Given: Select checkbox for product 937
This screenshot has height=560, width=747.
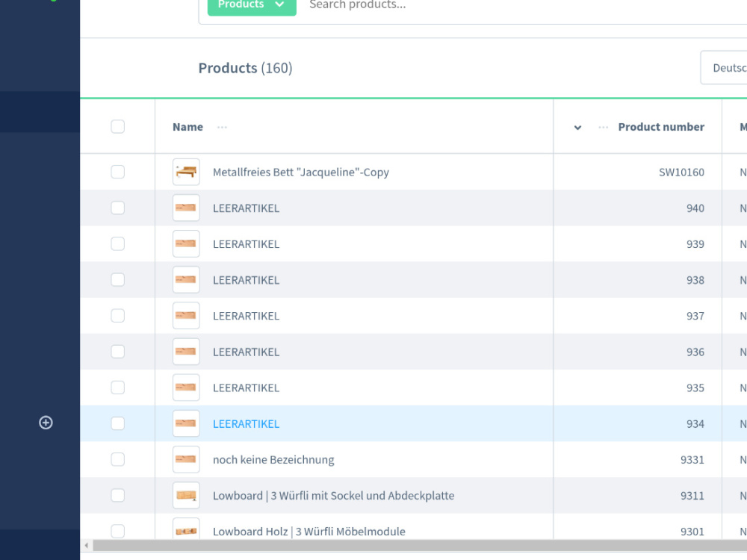Looking at the screenshot, I should tap(118, 316).
